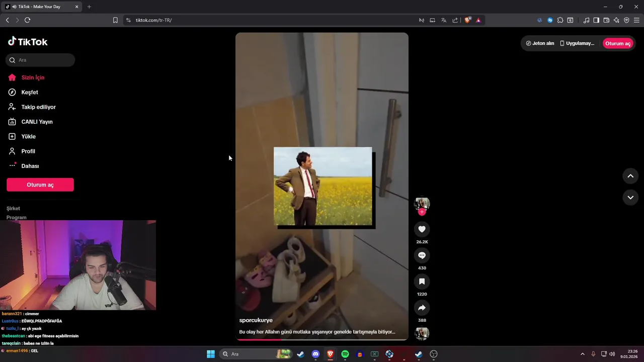Close the TikTok browser tab
This screenshot has height=362, width=644.
(77, 7)
